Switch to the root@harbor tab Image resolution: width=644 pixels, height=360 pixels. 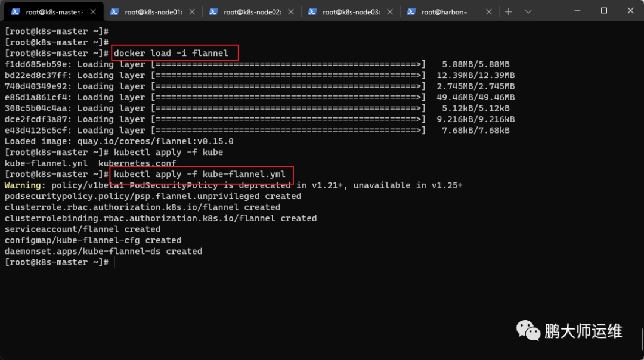coord(448,12)
